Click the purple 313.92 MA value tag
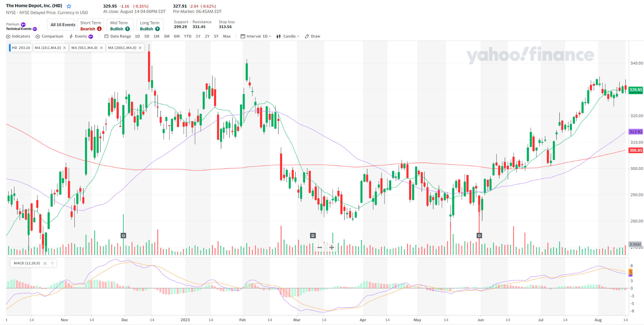Viewport: 644px width, 325px height. pos(636,132)
